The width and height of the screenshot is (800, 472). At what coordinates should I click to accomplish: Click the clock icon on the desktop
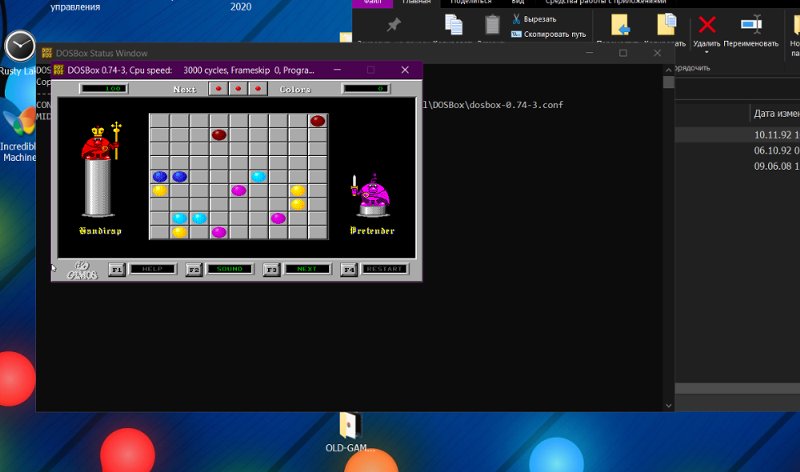[x=20, y=46]
